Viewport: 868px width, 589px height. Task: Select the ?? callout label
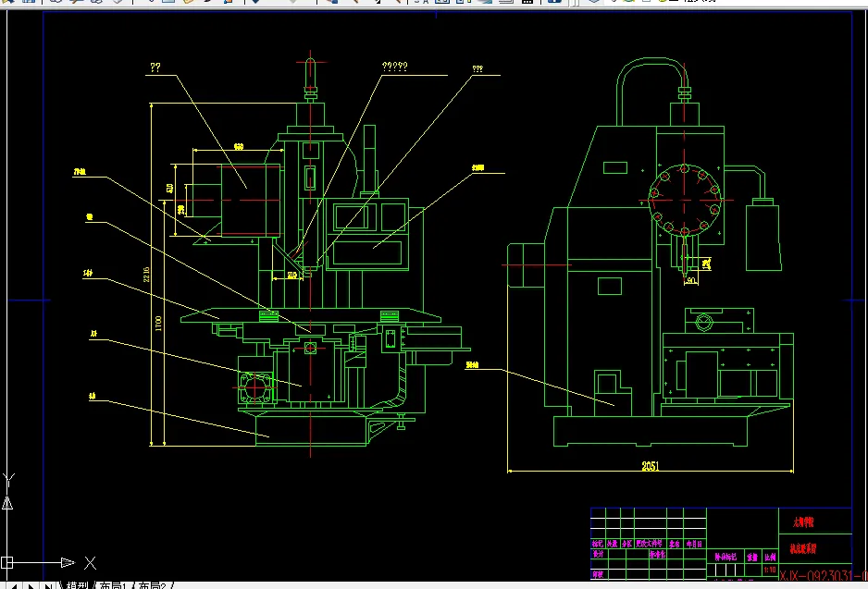coord(155,67)
